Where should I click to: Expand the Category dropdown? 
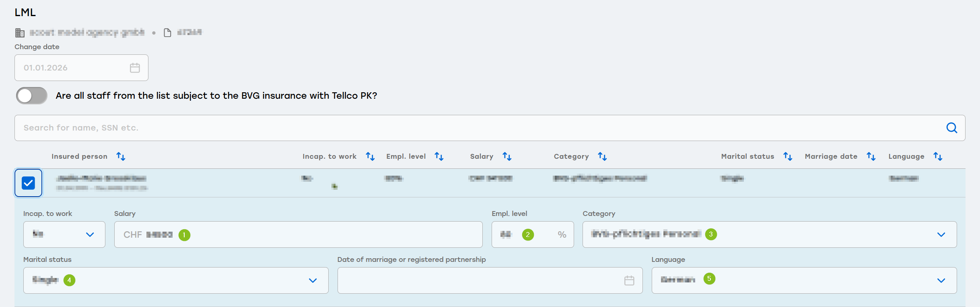770,234
